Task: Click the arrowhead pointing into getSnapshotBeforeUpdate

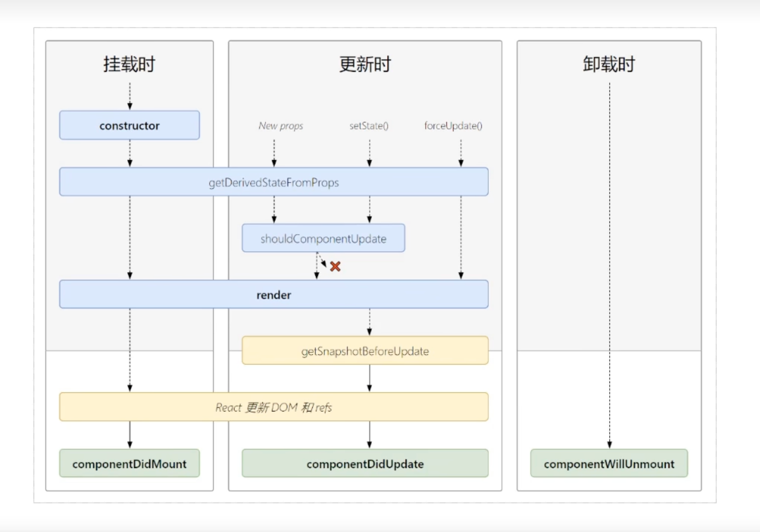Action: (369, 332)
